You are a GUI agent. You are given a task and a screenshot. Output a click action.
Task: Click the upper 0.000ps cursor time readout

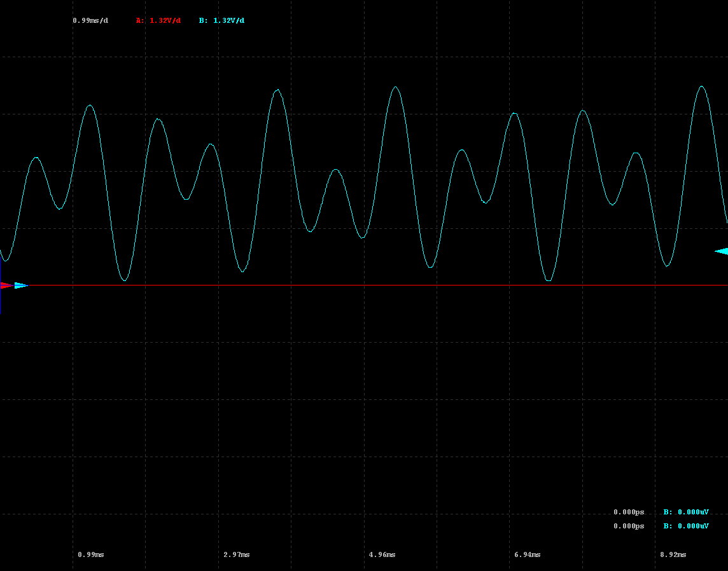[x=629, y=512]
